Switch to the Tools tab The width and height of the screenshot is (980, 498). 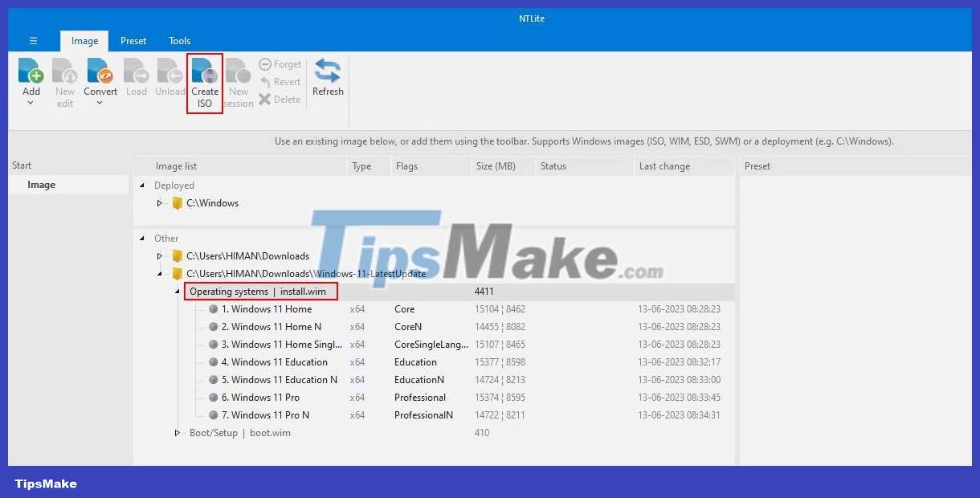179,40
